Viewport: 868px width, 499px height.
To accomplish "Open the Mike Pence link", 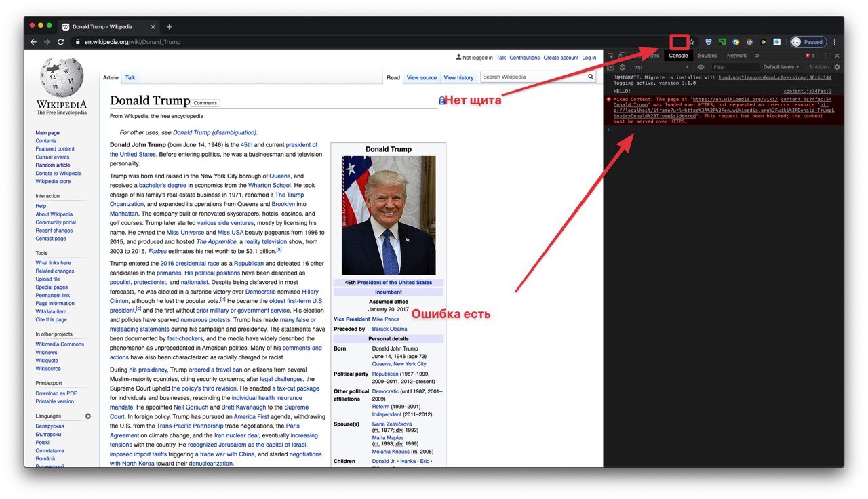I will 386,319.
